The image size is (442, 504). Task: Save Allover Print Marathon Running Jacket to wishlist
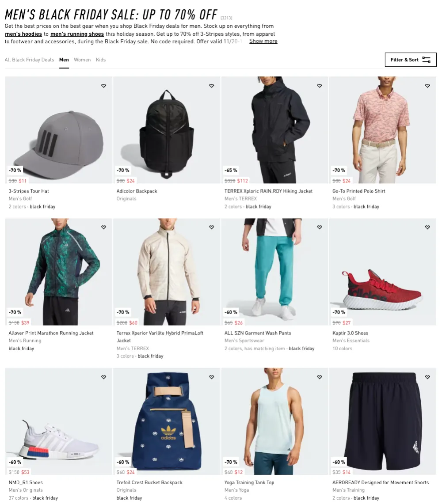pos(103,227)
